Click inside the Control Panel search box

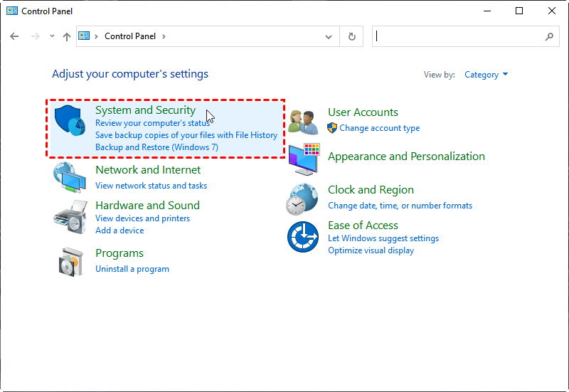459,36
